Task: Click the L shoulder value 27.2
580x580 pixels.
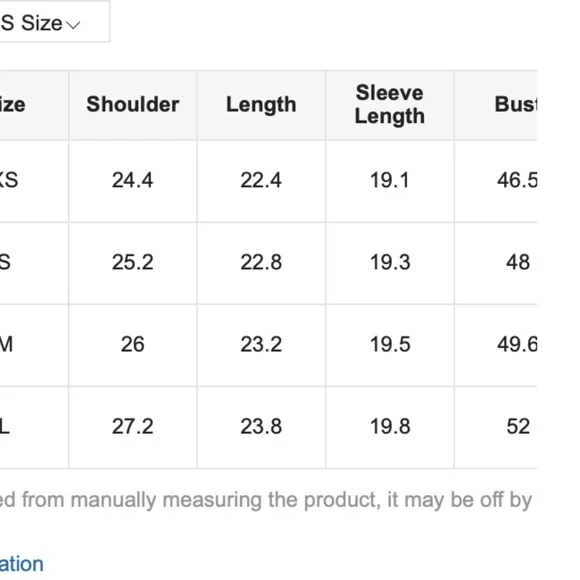Action: [x=132, y=426]
